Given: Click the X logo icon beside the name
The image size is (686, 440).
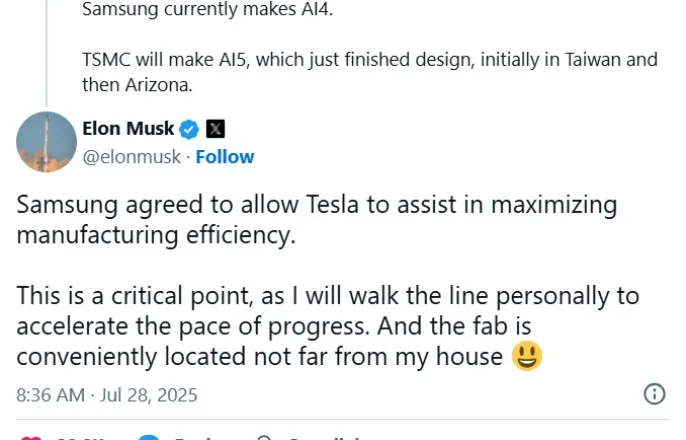Looking at the screenshot, I should pos(215,128).
